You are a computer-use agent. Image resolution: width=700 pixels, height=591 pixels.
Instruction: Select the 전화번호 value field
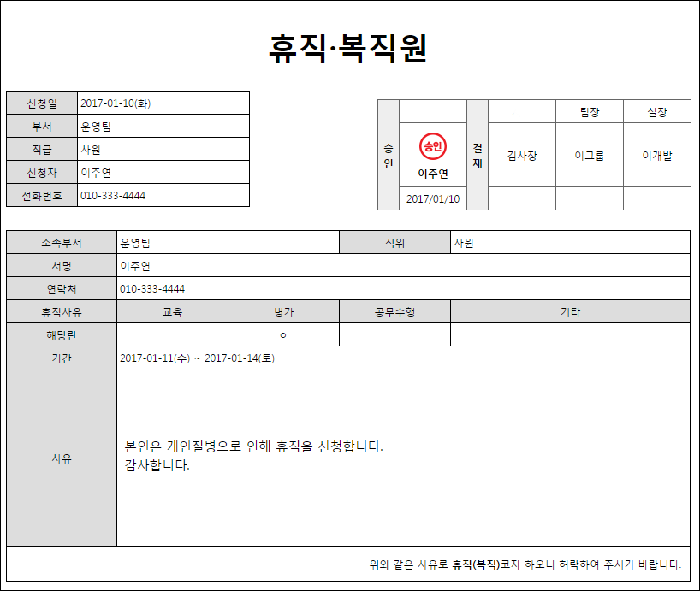163,196
